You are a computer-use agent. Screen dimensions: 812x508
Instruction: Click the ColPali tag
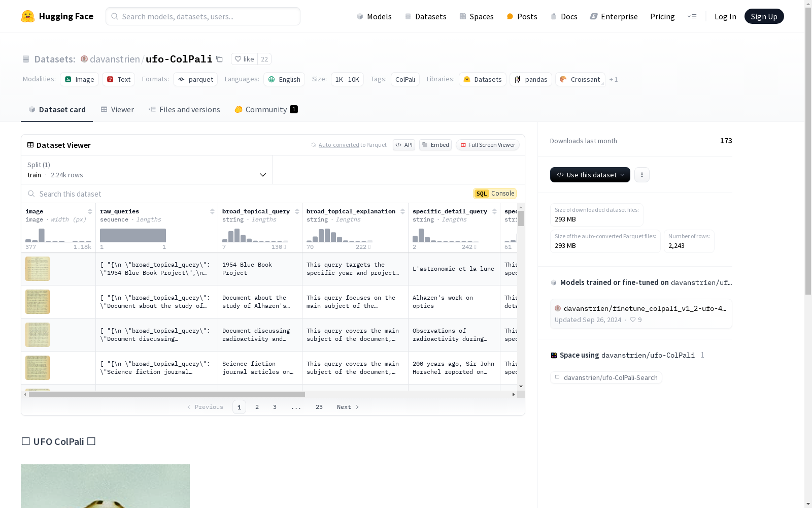point(405,79)
